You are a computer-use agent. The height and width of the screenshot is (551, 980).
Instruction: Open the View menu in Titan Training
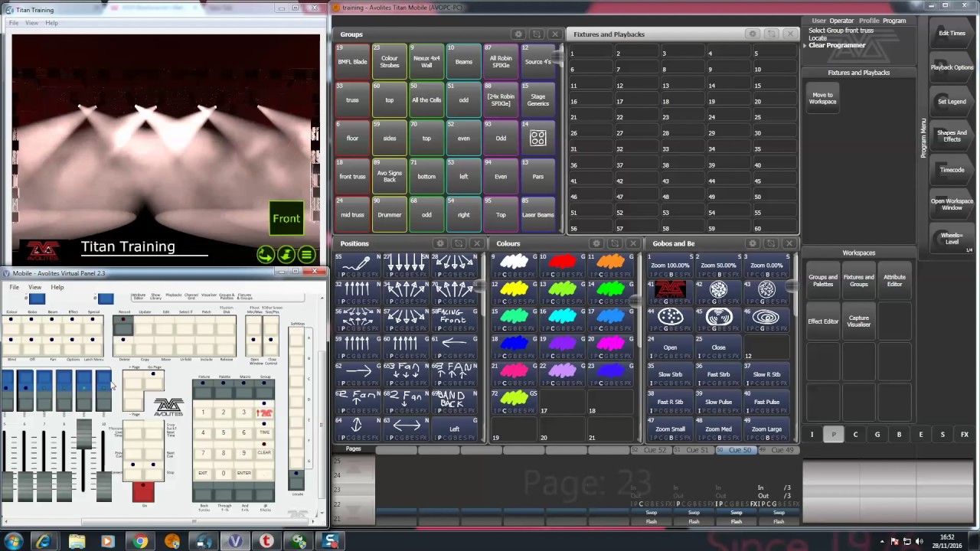click(31, 23)
